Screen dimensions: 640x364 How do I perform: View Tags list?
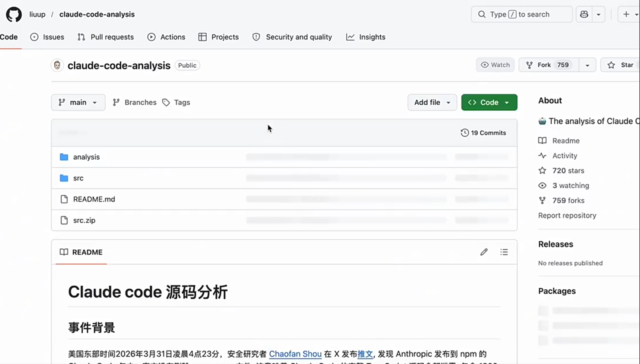tap(176, 103)
